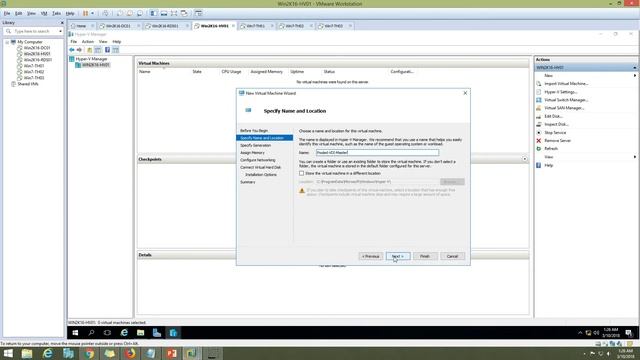640x360 pixels.
Task: Open the library search dropdown arrow
Action: pyautogui.click(x=60, y=31)
